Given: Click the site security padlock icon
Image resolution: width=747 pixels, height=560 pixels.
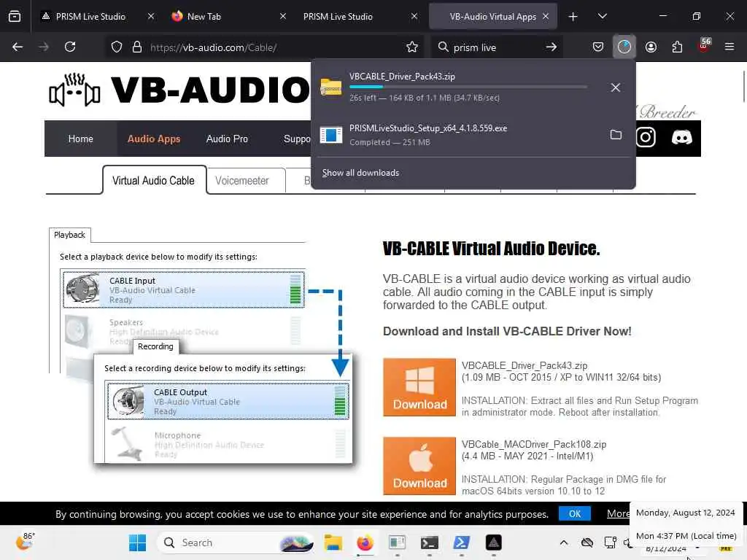Looking at the screenshot, I should coord(137,47).
